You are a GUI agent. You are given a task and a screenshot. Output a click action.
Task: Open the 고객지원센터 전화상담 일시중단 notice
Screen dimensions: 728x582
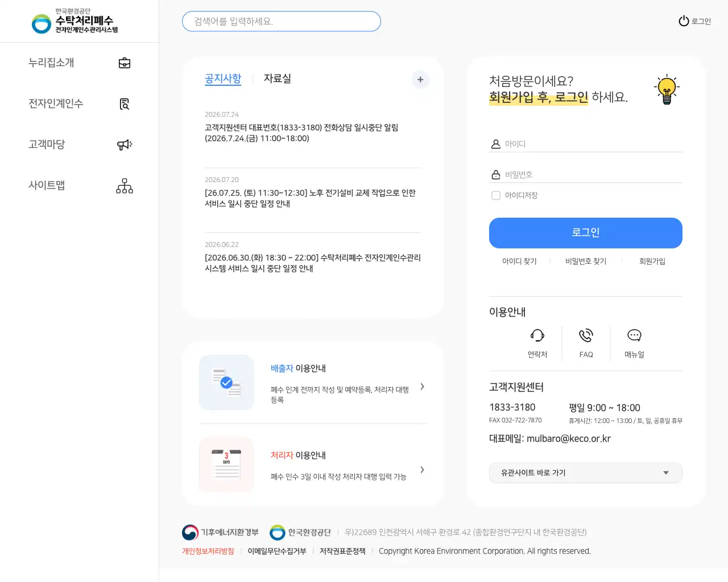pos(301,133)
